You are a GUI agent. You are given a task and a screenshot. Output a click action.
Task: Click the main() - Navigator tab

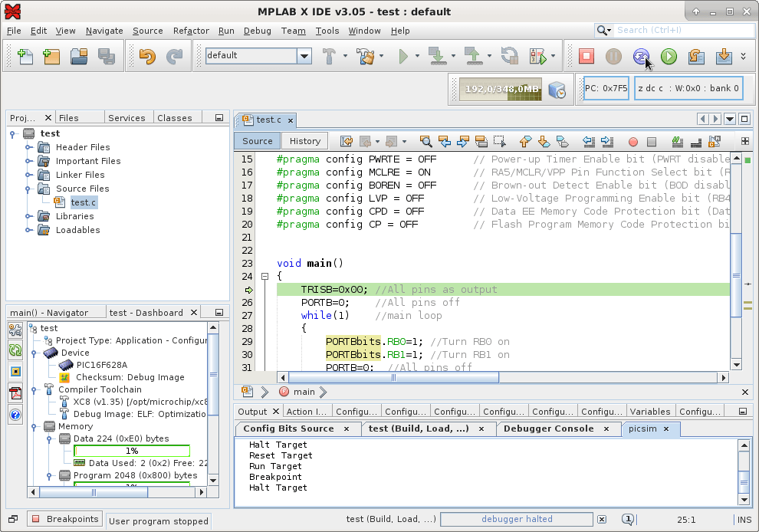point(49,313)
